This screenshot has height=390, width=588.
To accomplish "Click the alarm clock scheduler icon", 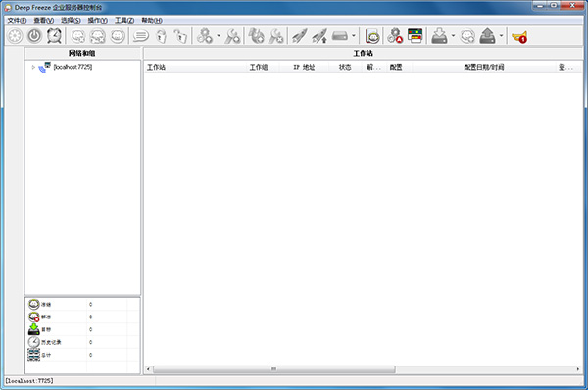I will point(54,36).
